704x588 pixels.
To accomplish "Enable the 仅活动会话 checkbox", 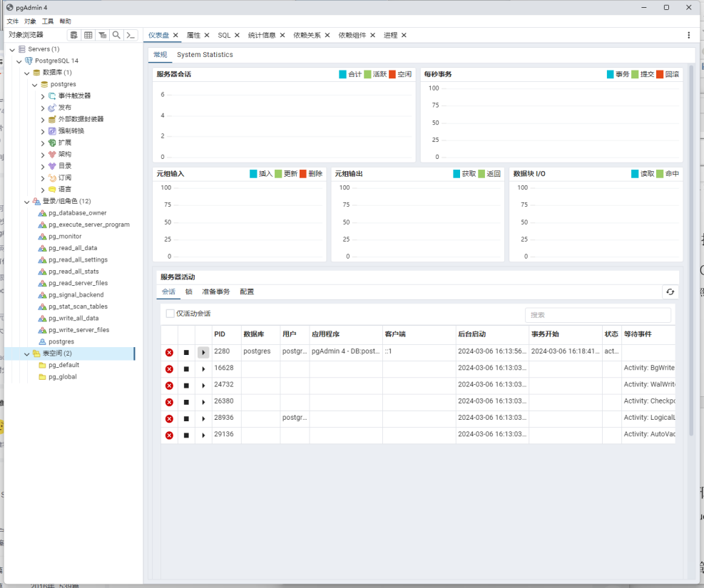I will [170, 314].
